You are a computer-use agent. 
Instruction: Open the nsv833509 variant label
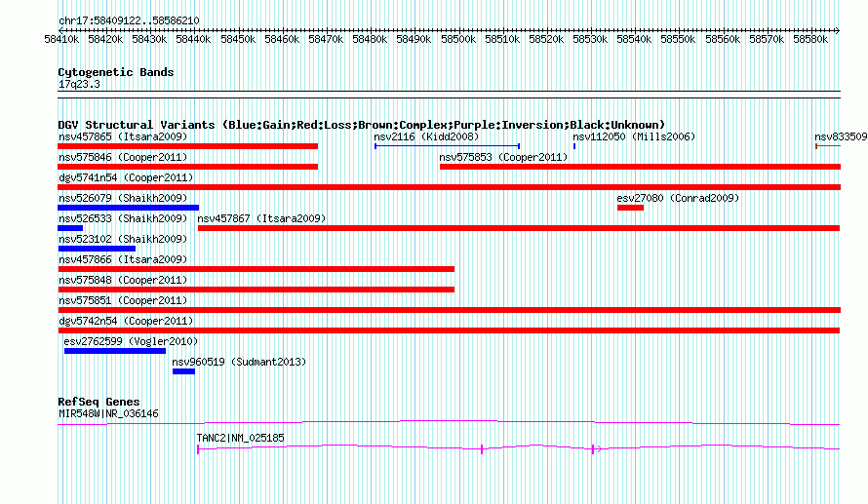[x=841, y=136]
